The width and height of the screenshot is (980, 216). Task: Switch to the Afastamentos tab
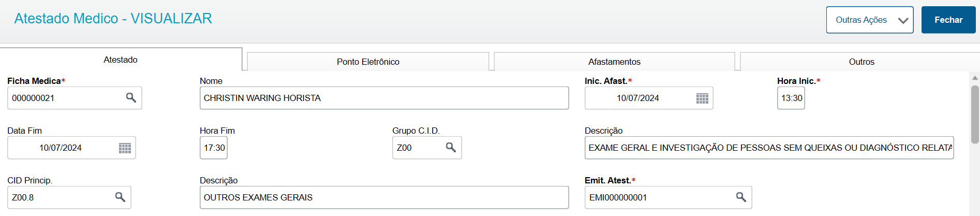click(614, 62)
